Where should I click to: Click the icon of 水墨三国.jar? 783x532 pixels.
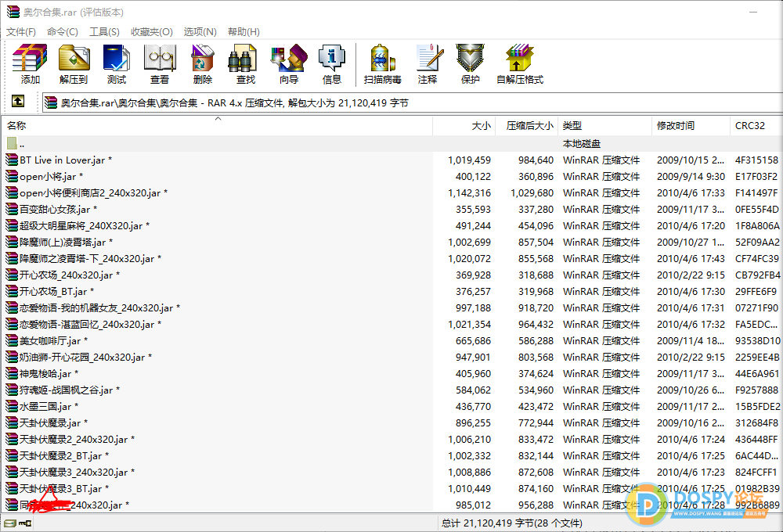click(x=12, y=407)
